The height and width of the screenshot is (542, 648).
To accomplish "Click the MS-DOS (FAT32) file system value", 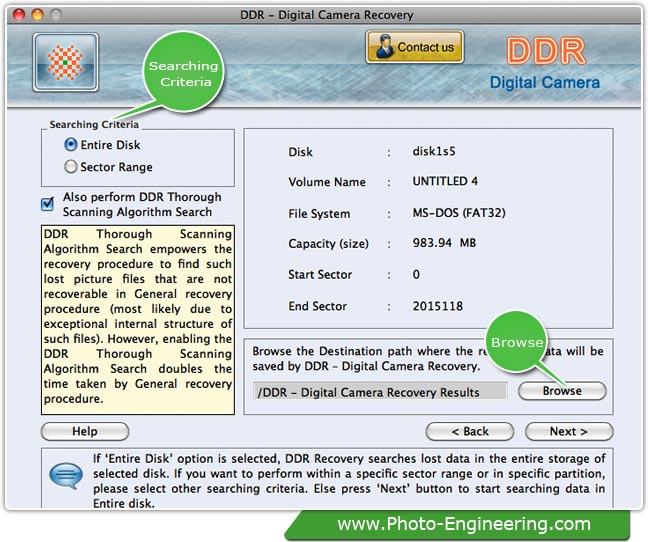I will [x=459, y=213].
